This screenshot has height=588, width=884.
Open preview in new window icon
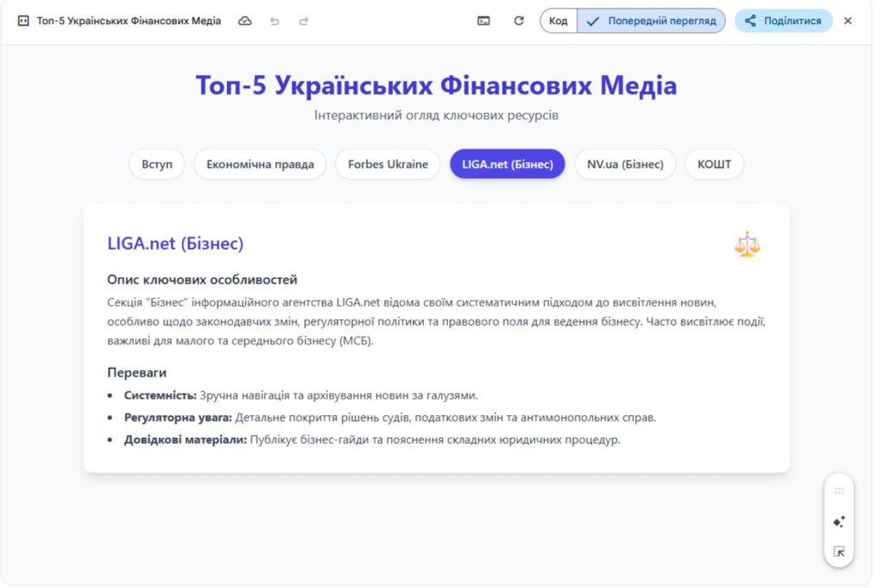point(485,20)
